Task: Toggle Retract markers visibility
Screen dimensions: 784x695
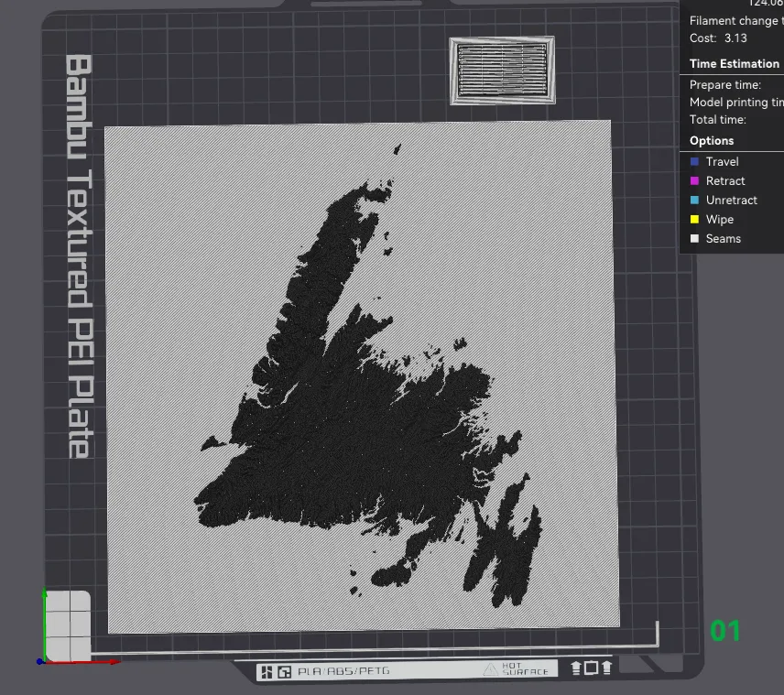Action: 724,180
